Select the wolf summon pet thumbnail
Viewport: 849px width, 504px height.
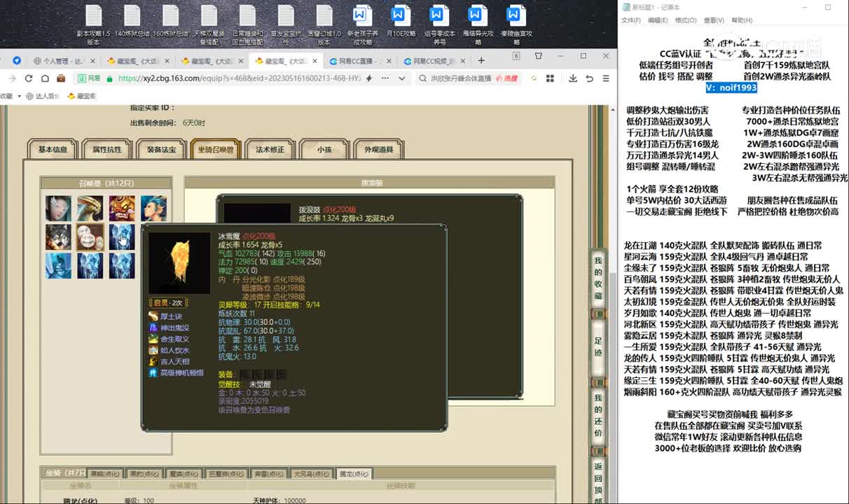58,237
